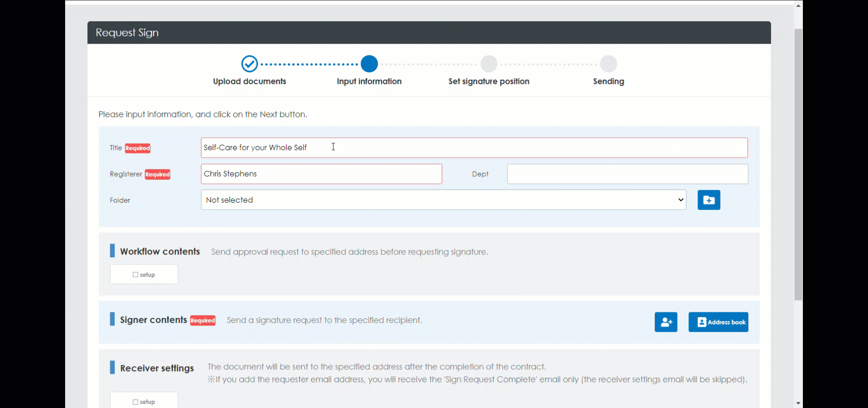Enable the Workflow contents setup checkbox
The image size is (868, 408).
tap(135, 275)
